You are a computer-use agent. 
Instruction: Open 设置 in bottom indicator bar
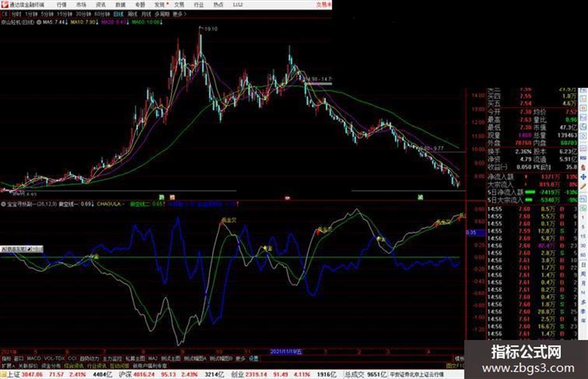(x=253, y=358)
